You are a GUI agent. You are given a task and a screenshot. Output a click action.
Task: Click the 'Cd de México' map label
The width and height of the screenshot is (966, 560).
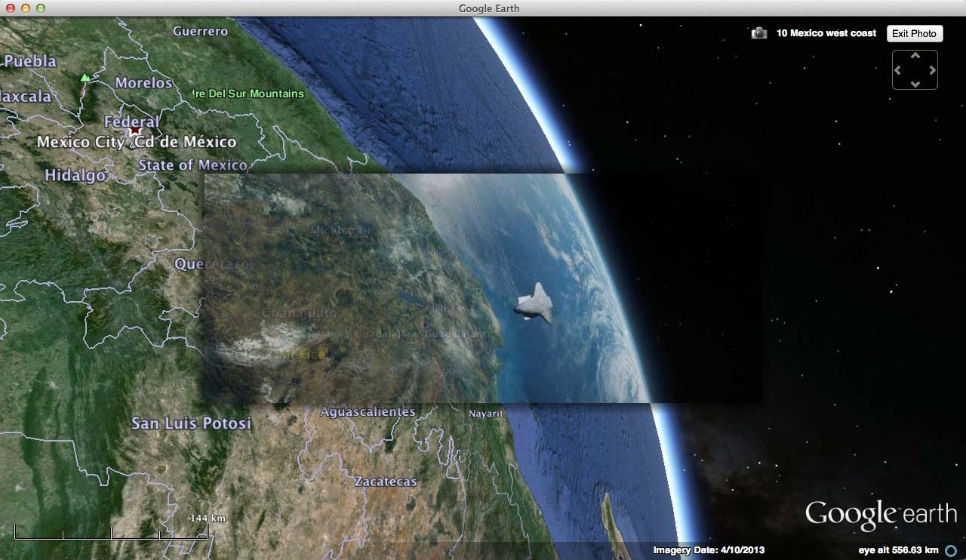point(187,142)
